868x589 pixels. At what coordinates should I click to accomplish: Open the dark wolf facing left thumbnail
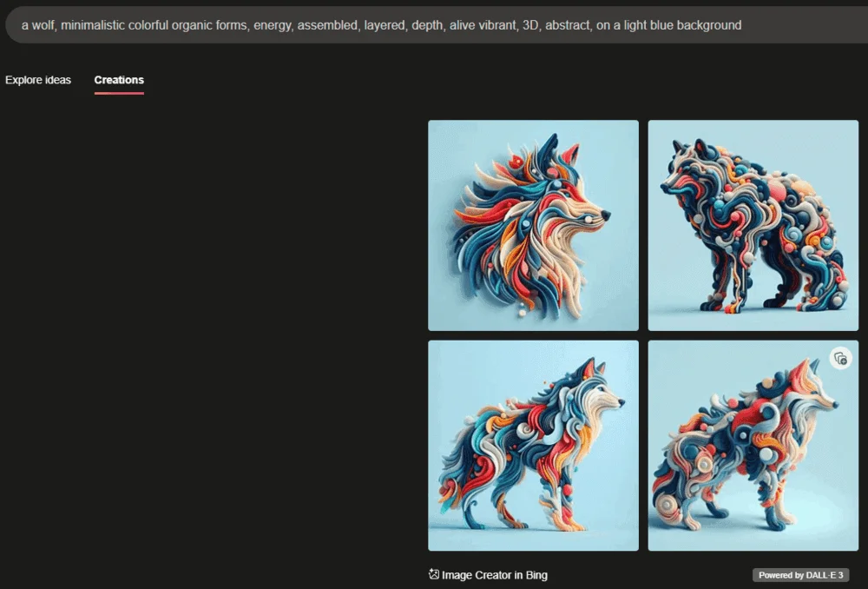click(753, 225)
